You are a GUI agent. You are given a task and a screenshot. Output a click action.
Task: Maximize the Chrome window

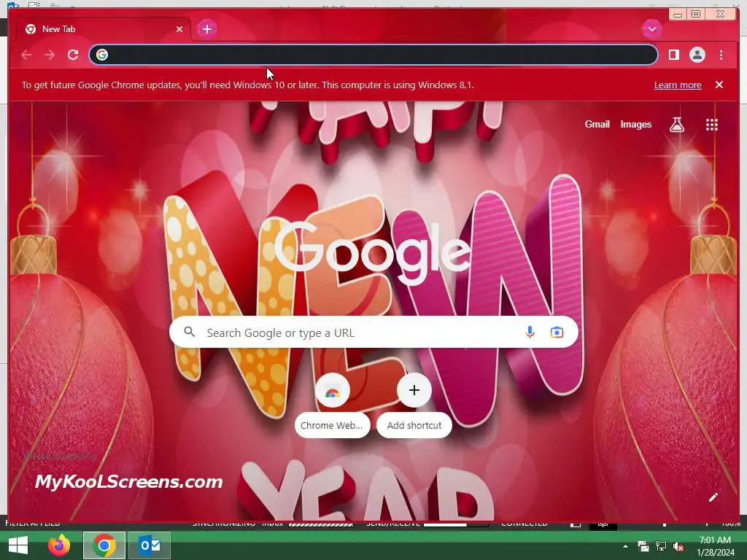[696, 15]
